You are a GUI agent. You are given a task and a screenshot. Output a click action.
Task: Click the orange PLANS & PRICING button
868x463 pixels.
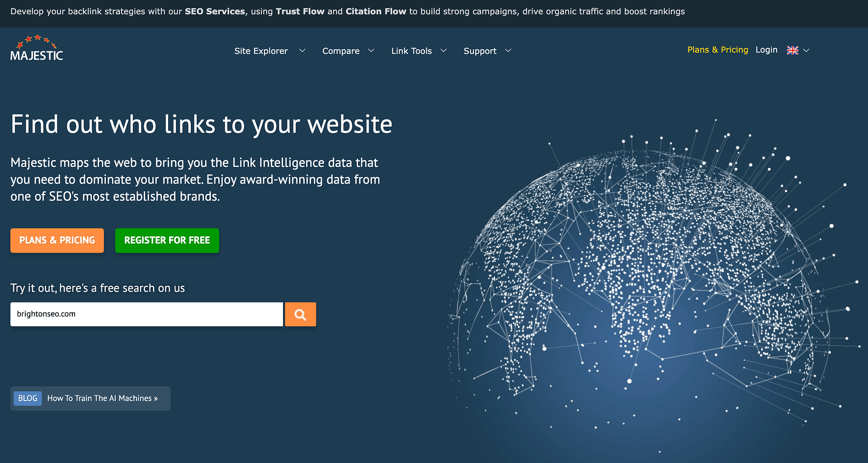coord(57,241)
